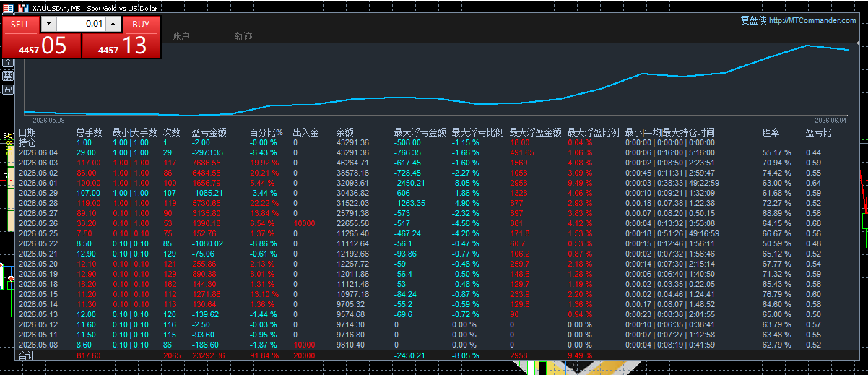This screenshot has height=375, width=868.
Task: Click the 最大浮盈比例 column header
Action: 594,133
